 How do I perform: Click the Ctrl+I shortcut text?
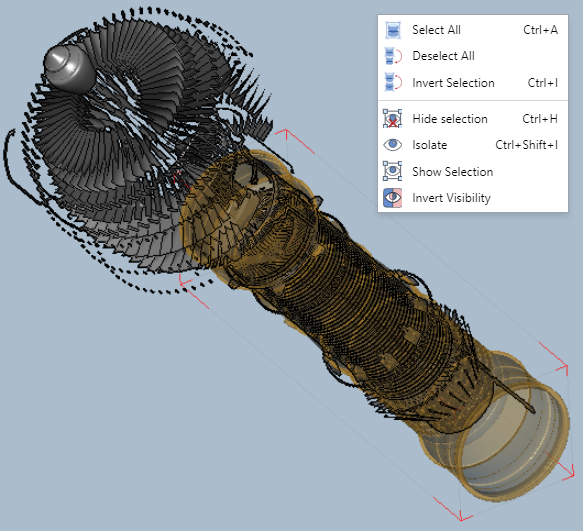point(542,83)
